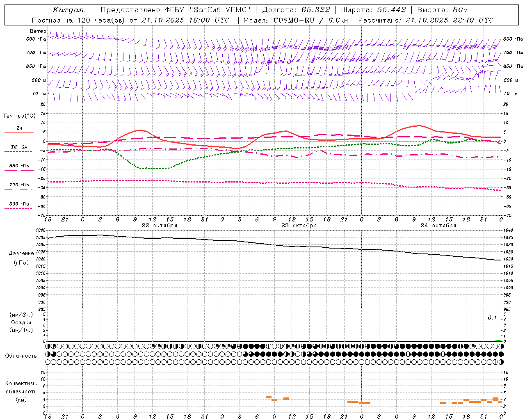
Task: Click the latitude value "Широта: 55.442"
Action: coord(373,10)
